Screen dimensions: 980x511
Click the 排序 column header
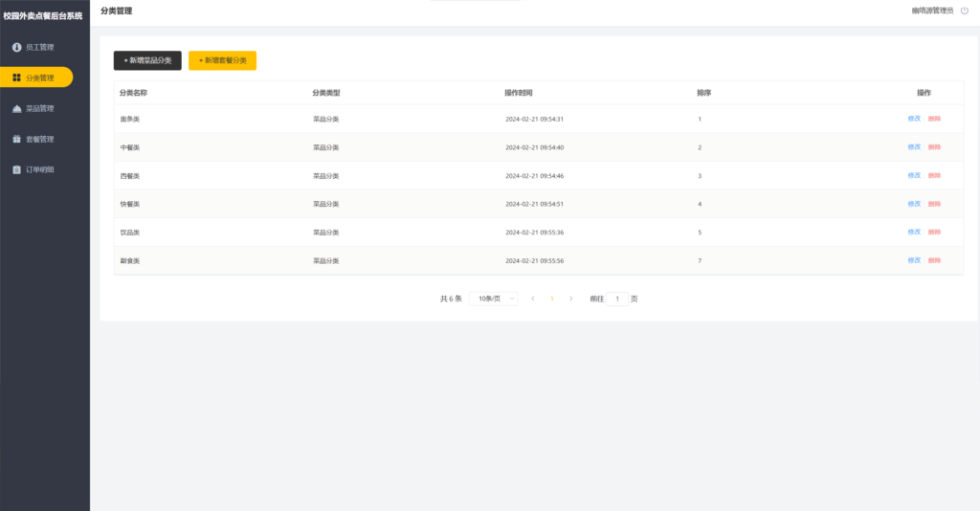pos(703,93)
